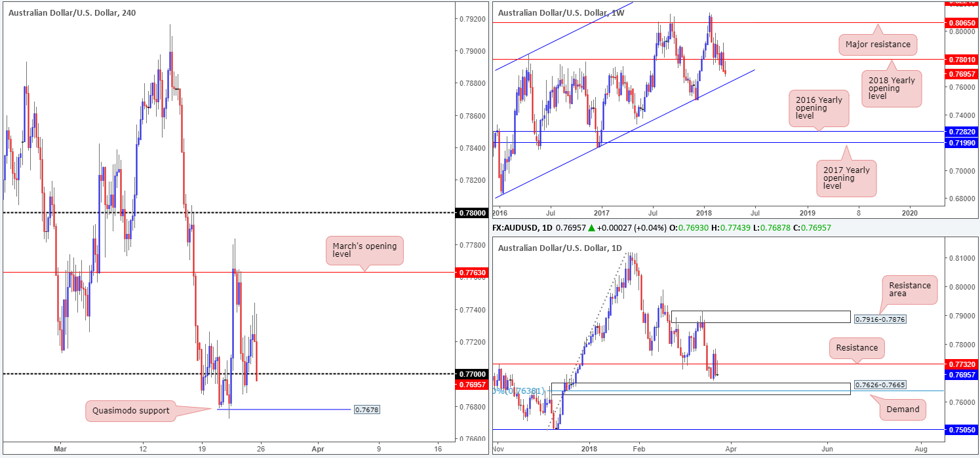Viewport: 980px width, 458px height.
Task: Click the 0.7916-0.7876 zone label
Action: coord(880,319)
